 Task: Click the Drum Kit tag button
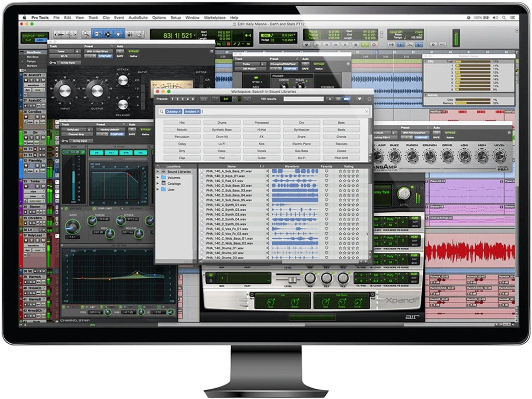(222, 137)
